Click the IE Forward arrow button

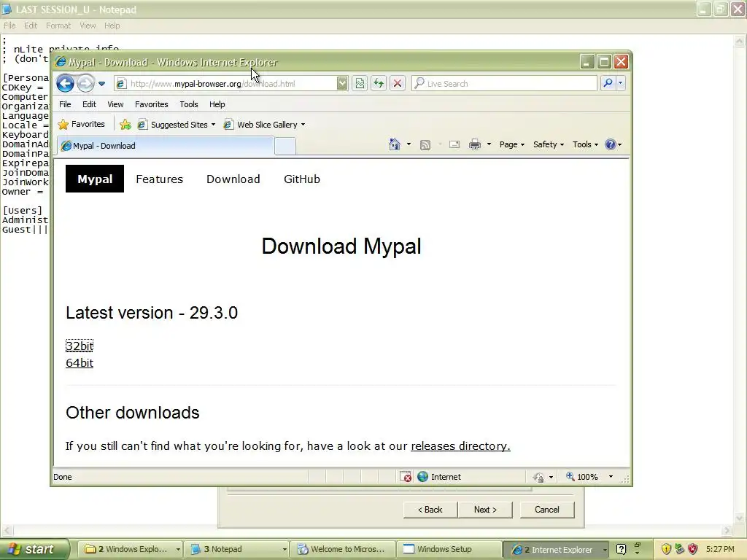tap(86, 84)
